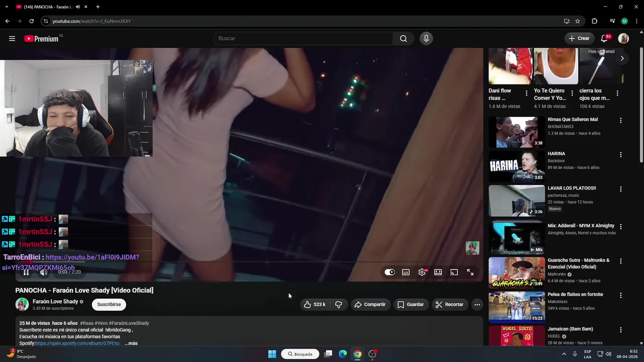
Task: Open options for Dani flow risas short
Action: [526, 94]
